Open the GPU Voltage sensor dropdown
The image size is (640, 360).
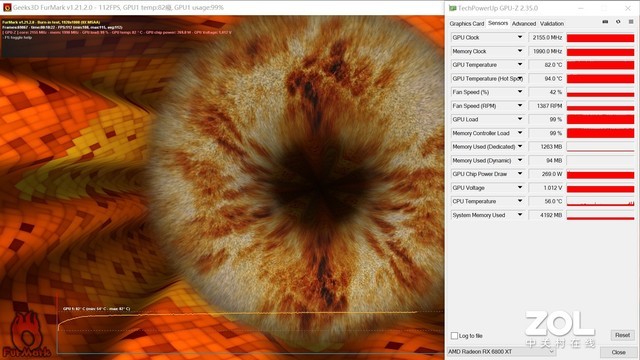click(x=520, y=188)
